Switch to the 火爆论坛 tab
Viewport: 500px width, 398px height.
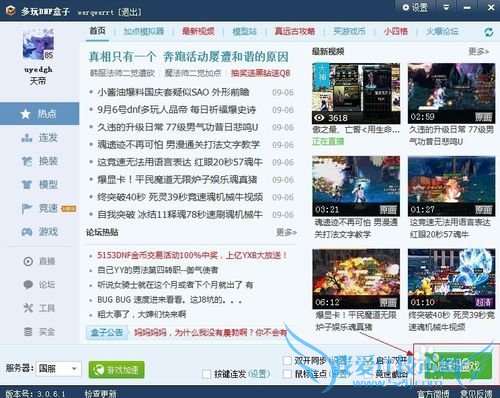click(x=442, y=31)
